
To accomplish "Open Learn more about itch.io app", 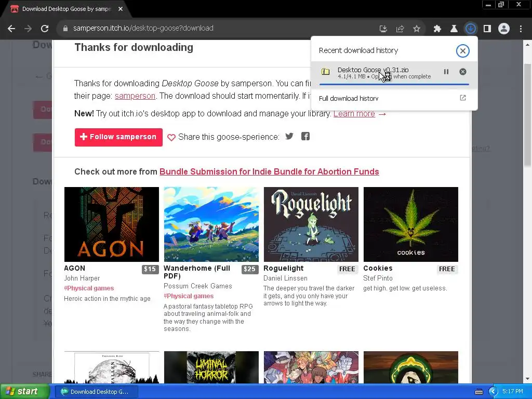I will point(354,114).
